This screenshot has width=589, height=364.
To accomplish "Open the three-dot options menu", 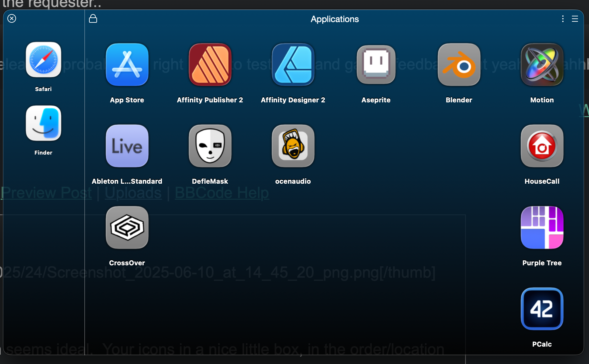I will coord(563,19).
